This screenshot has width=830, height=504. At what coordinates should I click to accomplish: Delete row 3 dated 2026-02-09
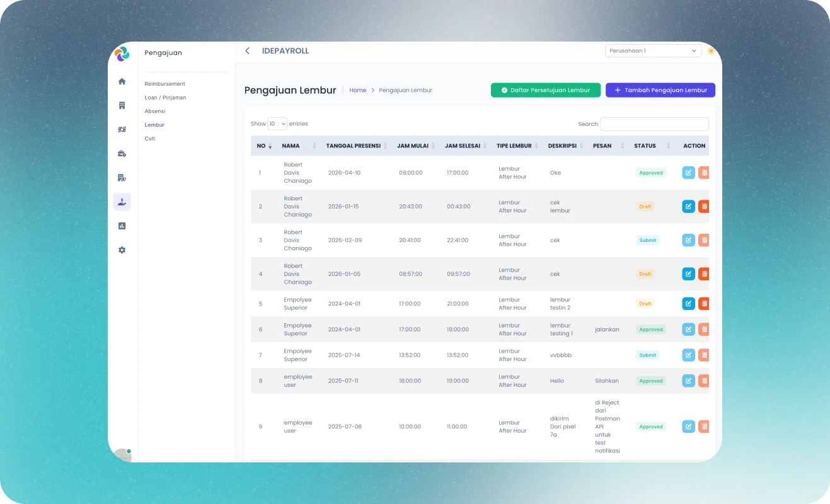pyautogui.click(x=704, y=240)
